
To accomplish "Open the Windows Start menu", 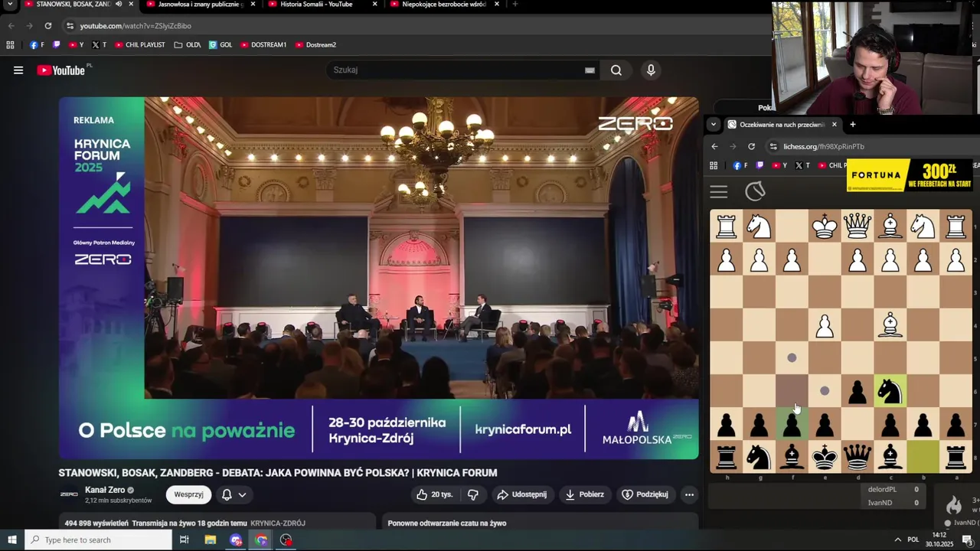I will pyautogui.click(x=11, y=540).
